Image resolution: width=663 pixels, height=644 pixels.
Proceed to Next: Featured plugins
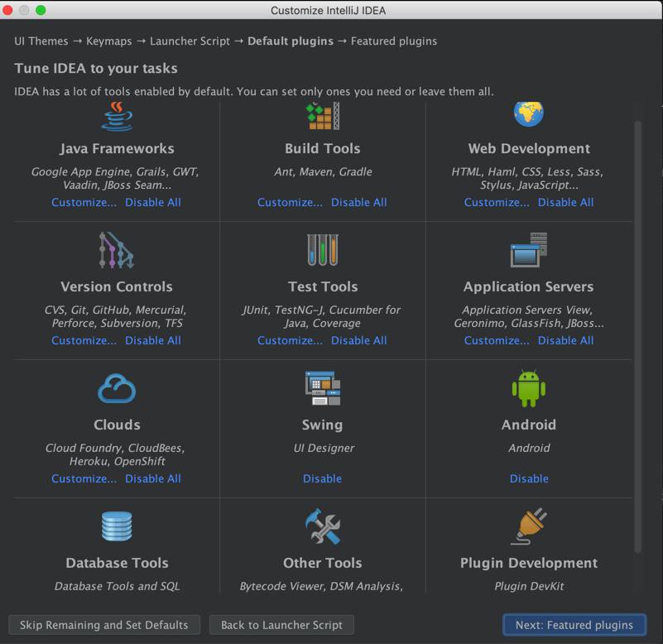[574, 625]
